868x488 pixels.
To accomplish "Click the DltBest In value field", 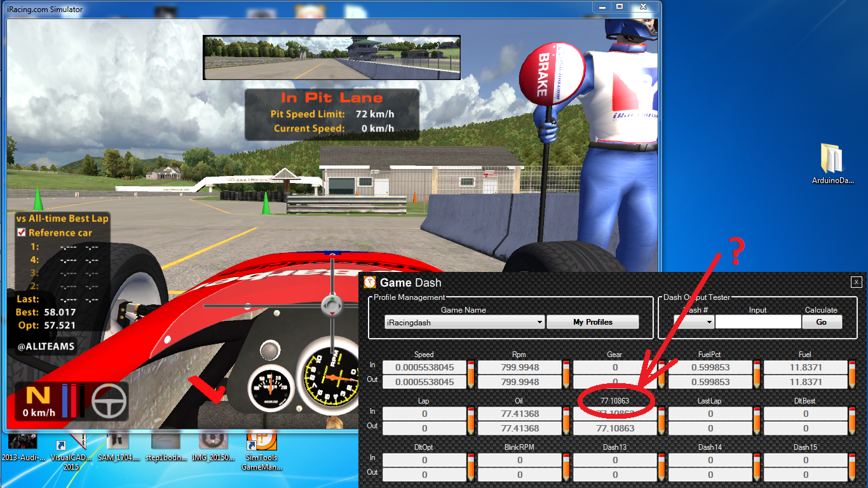I will point(806,414).
